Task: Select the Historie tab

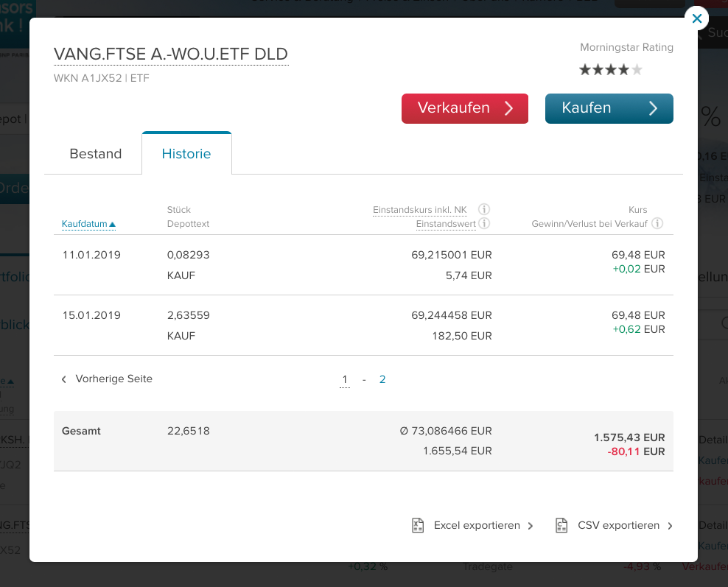Action: tap(186, 154)
